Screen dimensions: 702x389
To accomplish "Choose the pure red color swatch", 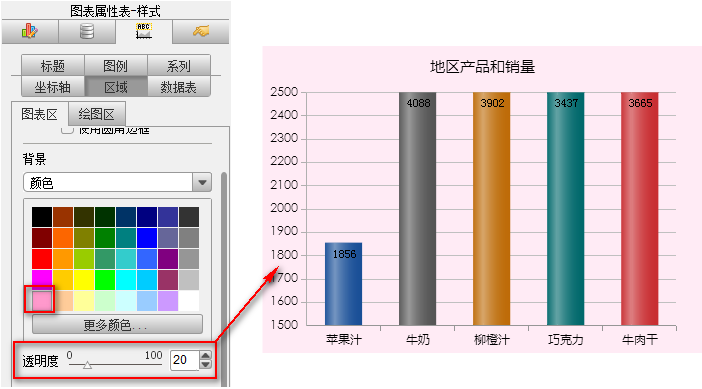I will tap(42, 259).
